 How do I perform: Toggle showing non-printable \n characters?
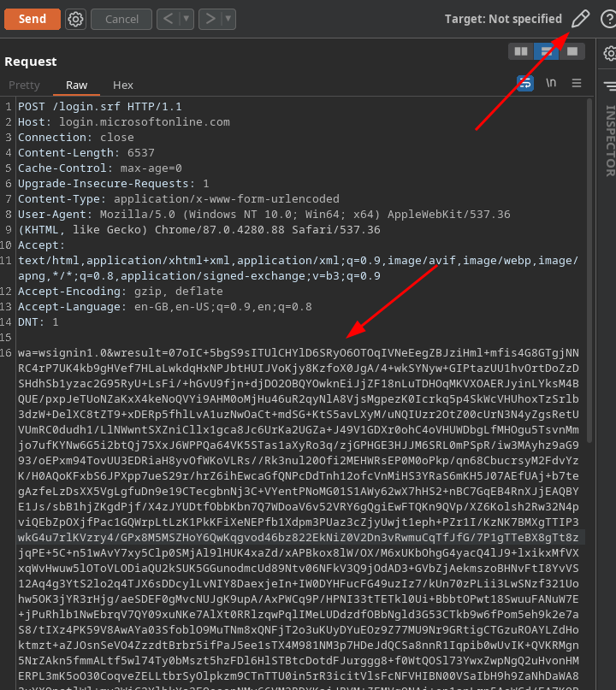click(551, 83)
